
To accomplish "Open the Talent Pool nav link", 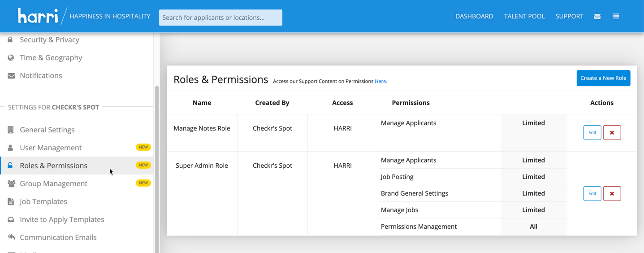I will [x=524, y=16].
